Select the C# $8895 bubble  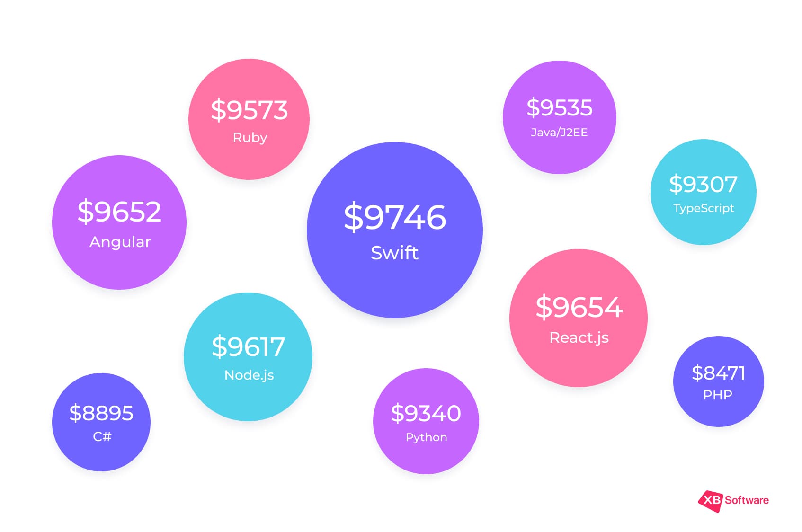click(x=101, y=422)
